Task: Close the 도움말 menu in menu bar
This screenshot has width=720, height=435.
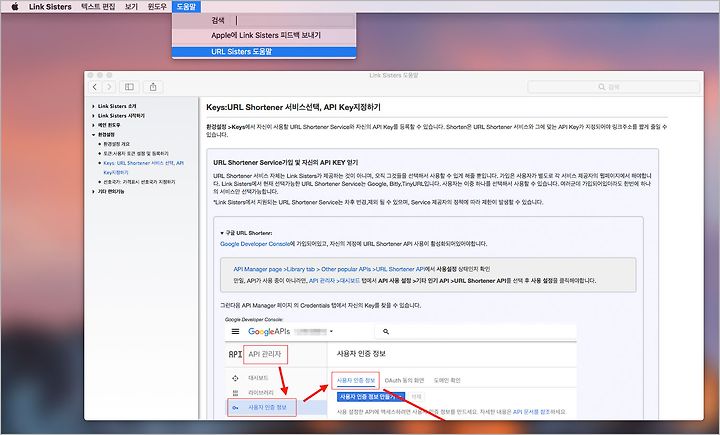Action: tap(186, 6)
